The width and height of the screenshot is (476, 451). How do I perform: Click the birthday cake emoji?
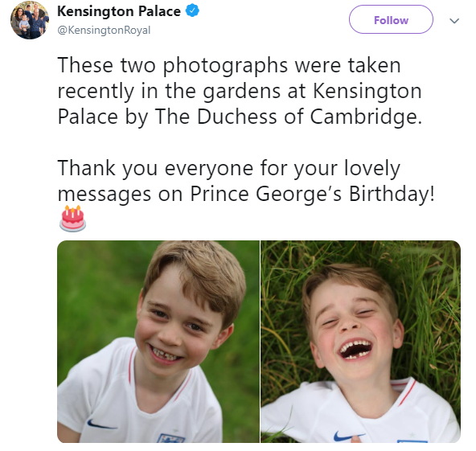[x=72, y=219]
